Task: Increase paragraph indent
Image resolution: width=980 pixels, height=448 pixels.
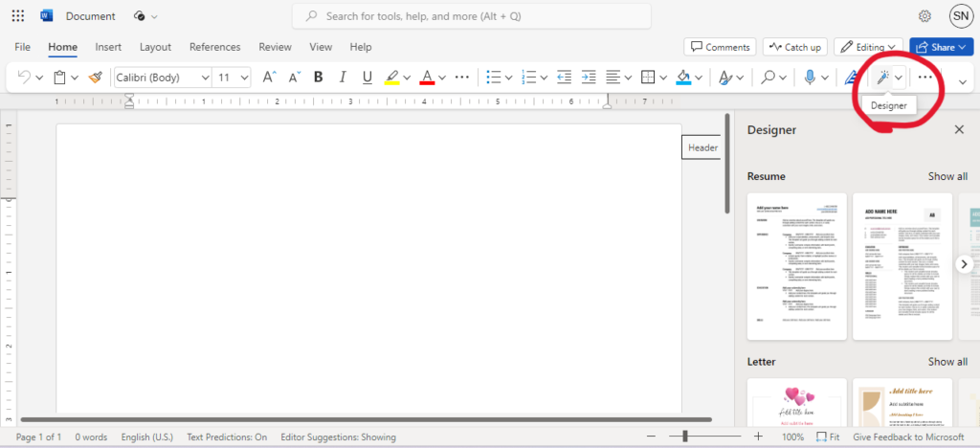Action: (589, 78)
